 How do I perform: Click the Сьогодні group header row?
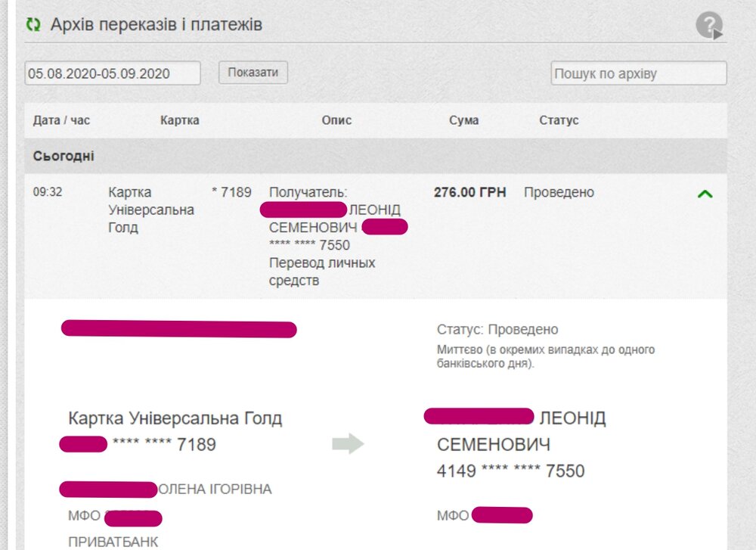tap(64, 157)
